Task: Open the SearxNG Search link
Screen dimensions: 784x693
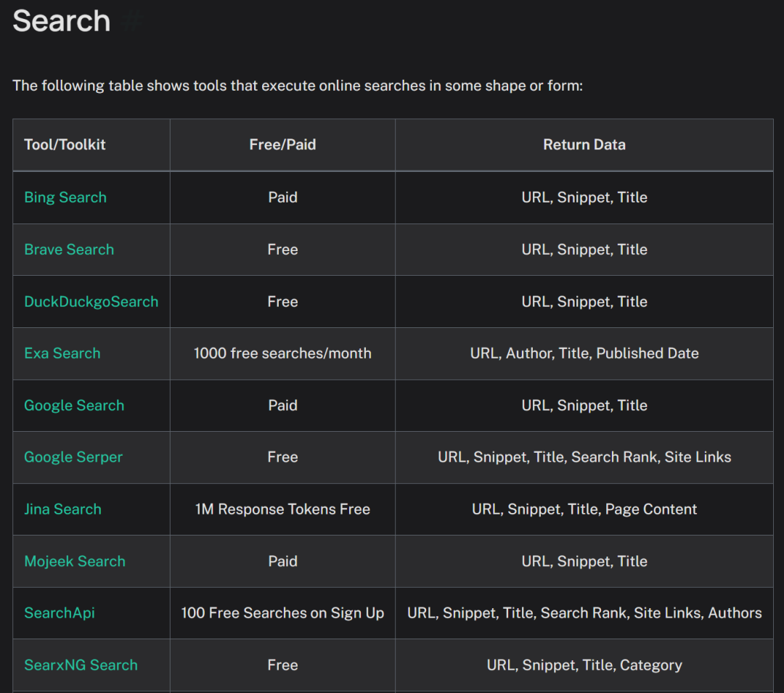Action: (x=81, y=665)
